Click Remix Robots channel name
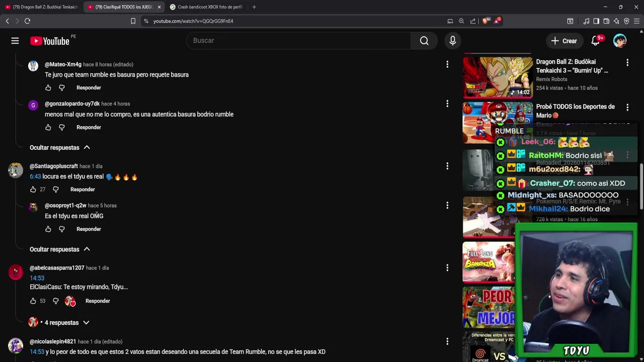Viewport: 644px width, 362px height. pos(551,79)
